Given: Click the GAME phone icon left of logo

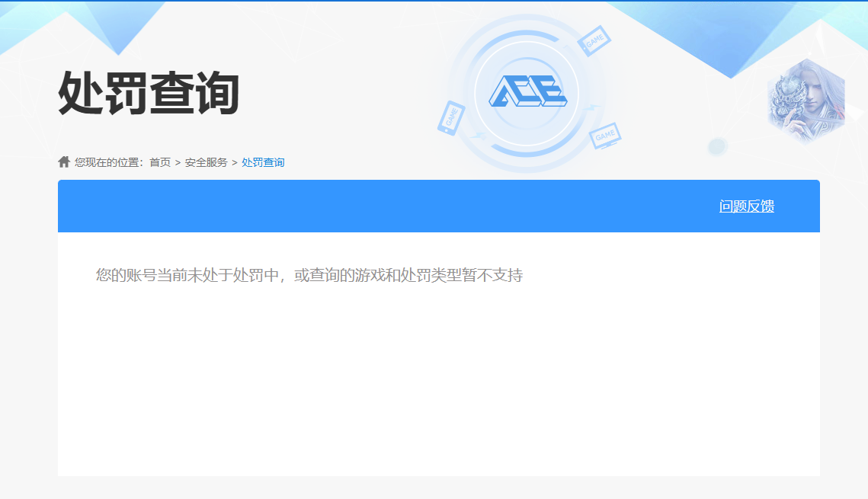Looking at the screenshot, I should coord(450,118).
